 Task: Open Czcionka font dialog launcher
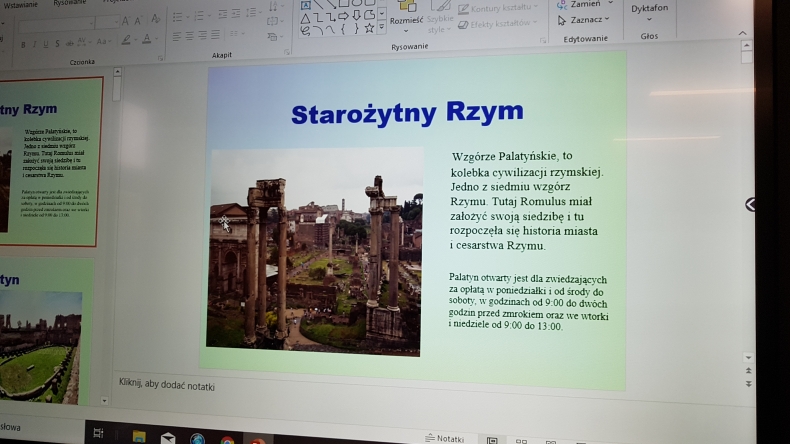[x=161, y=58]
